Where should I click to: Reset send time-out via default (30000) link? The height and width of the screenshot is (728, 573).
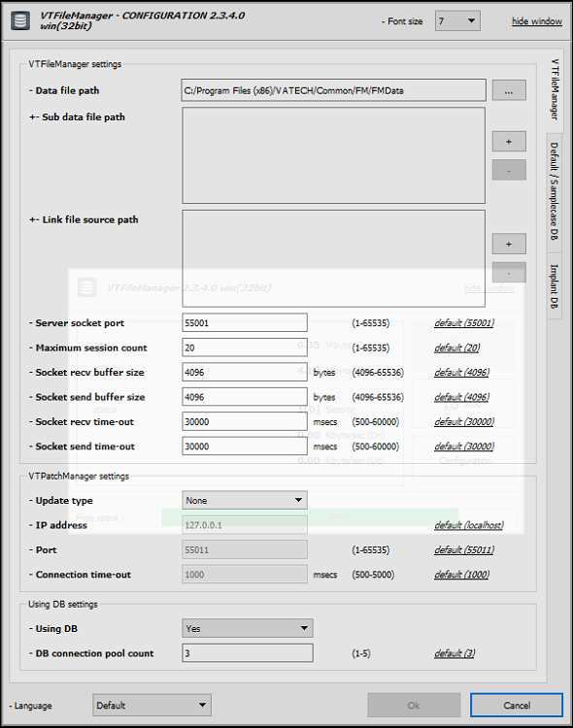(x=464, y=447)
